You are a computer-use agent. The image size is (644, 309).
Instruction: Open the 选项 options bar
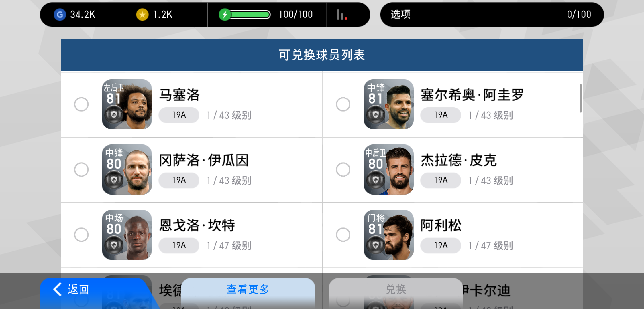[492, 15]
